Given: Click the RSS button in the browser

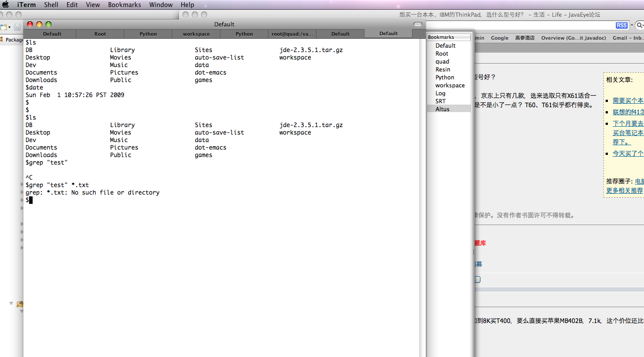Looking at the screenshot, I should click(622, 25).
